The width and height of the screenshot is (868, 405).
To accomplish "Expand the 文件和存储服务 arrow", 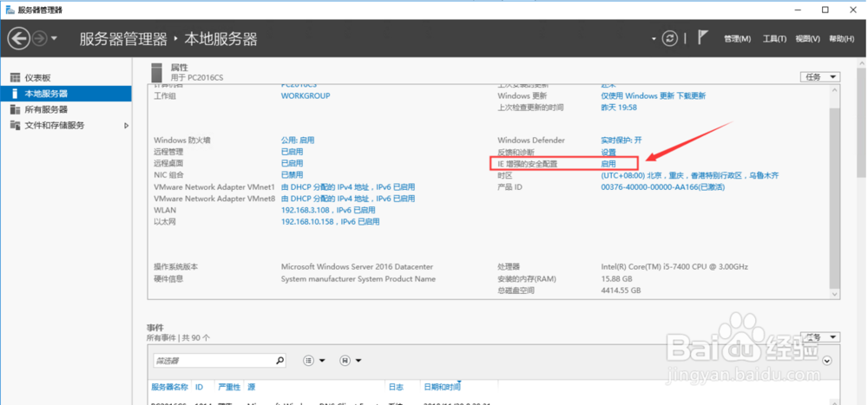I will 126,126.
